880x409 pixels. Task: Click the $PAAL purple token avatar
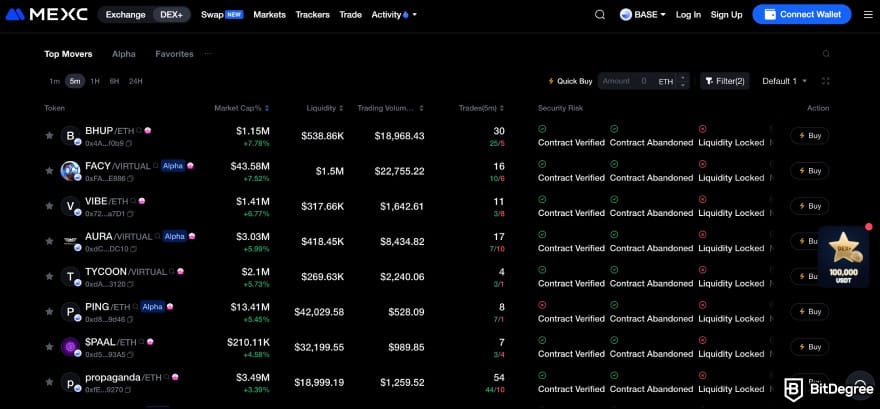pyautogui.click(x=71, y=347)
